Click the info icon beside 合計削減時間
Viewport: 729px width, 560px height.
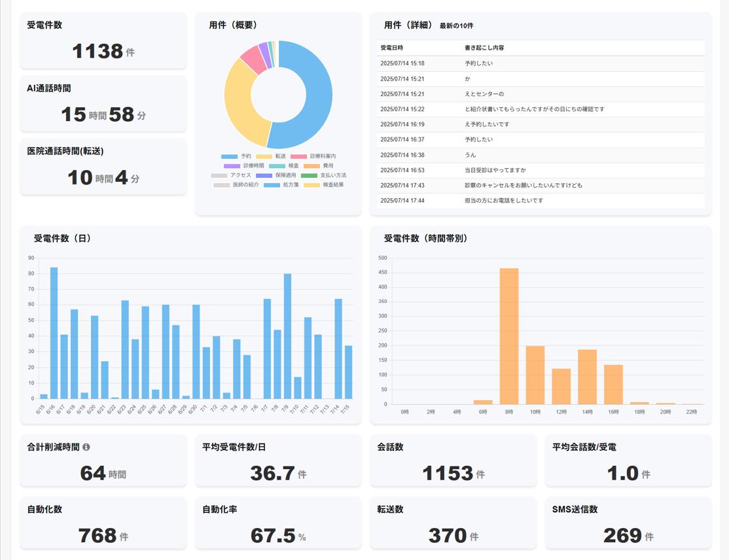pos(86,447)
